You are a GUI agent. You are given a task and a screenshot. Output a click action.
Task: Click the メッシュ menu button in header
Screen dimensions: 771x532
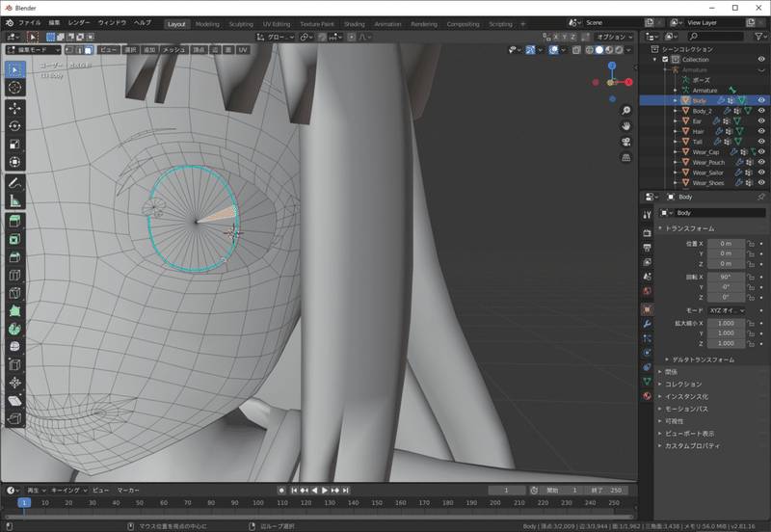[174, 49]
